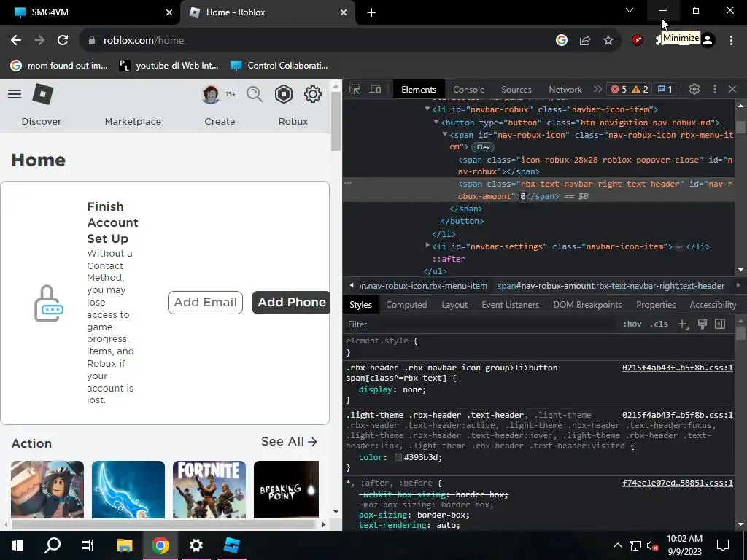Click the 5 errors badge
The image size is (747, 560).
pos(619,89)
